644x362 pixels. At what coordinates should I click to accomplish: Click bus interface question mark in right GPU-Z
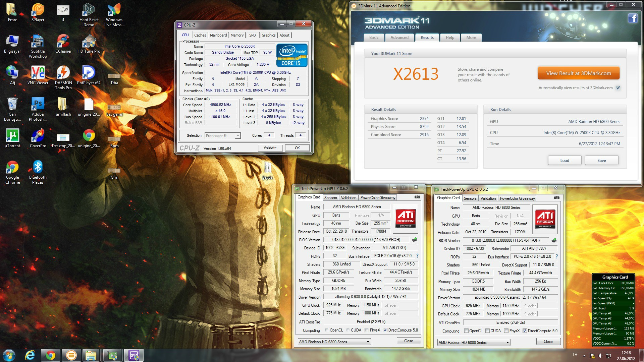click(557, 256)
